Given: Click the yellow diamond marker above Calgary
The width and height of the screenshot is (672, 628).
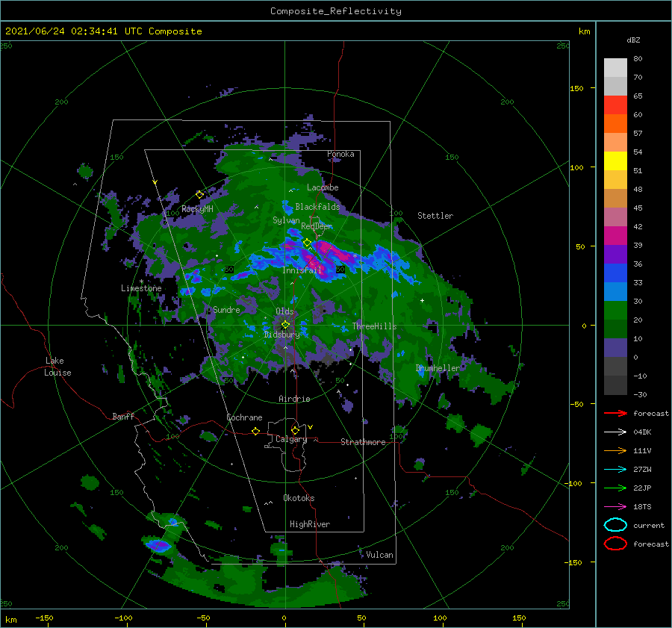Looking at the screenshot, I should coord(295,430).
